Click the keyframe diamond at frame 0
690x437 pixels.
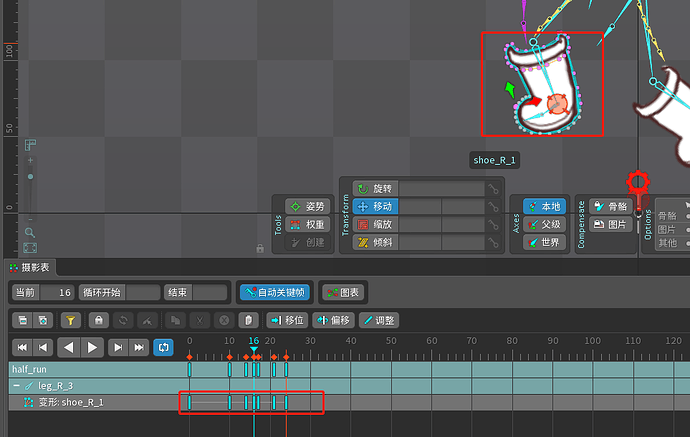pos(190,357)
